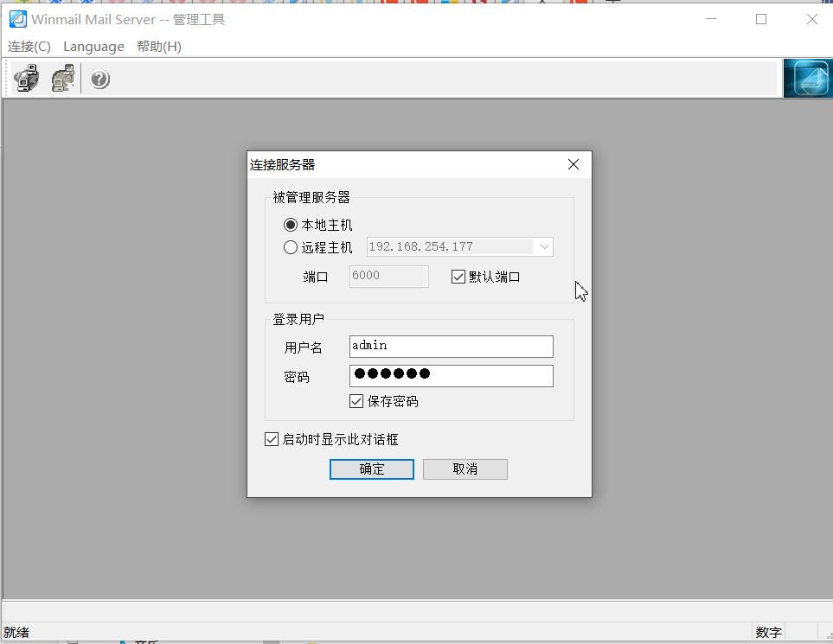Select the connect-to-server toolbar icon
This screenshot has width=833, height=644.
26,78
